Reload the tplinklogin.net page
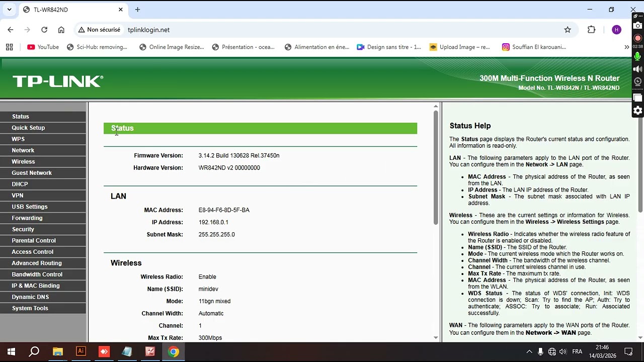644x362 pixels. 44,30
